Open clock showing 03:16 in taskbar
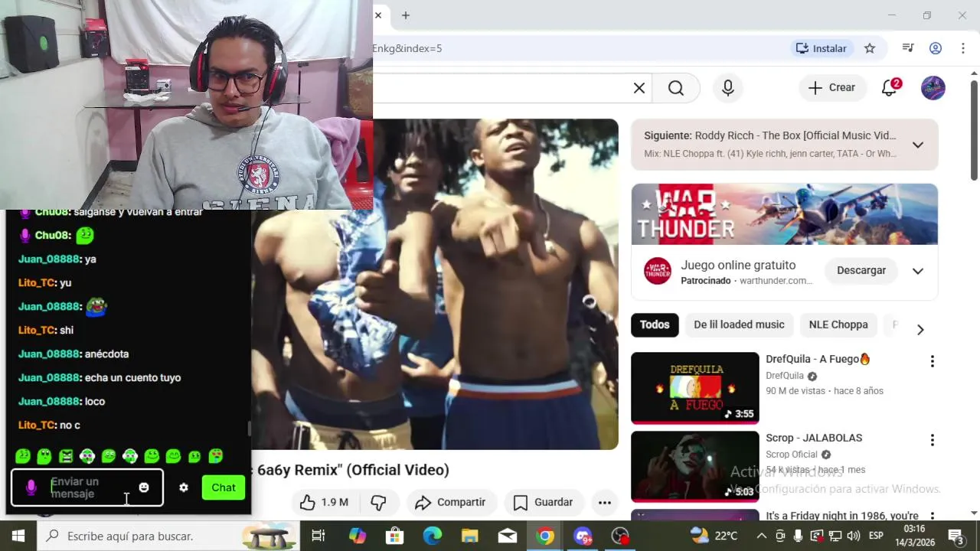The width and height of the screenshot is (980, 551). click(x=914, y=536)
